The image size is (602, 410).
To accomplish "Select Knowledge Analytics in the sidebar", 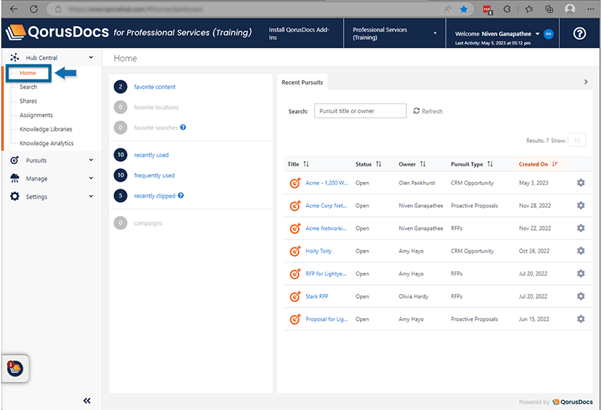I will (46, 143).
